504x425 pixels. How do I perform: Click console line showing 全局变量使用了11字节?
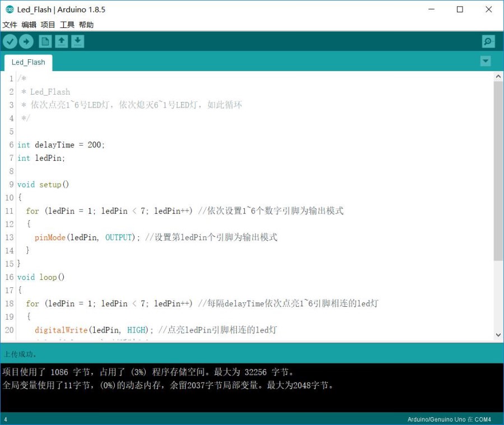(168, 385)
